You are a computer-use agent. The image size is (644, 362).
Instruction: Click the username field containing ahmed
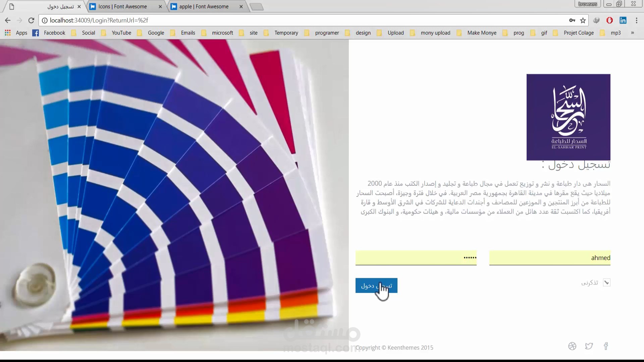point(549,258)
